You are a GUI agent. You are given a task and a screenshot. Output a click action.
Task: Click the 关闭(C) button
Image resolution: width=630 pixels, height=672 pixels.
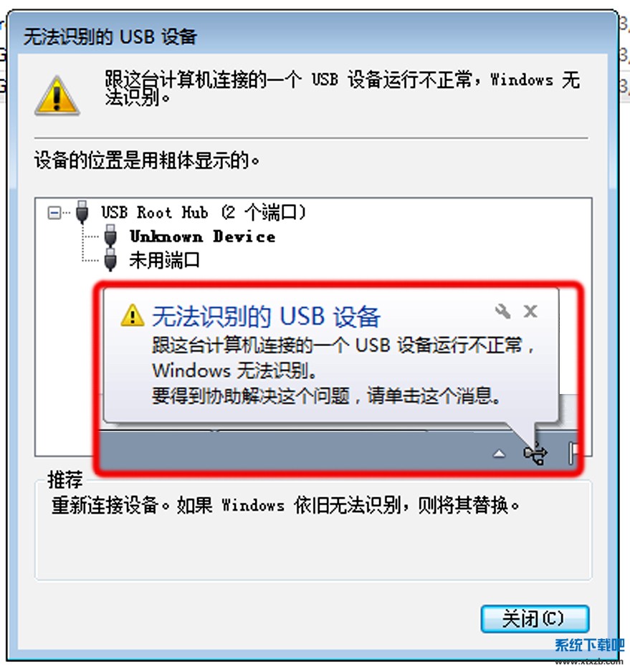click(x=535, y=618)
